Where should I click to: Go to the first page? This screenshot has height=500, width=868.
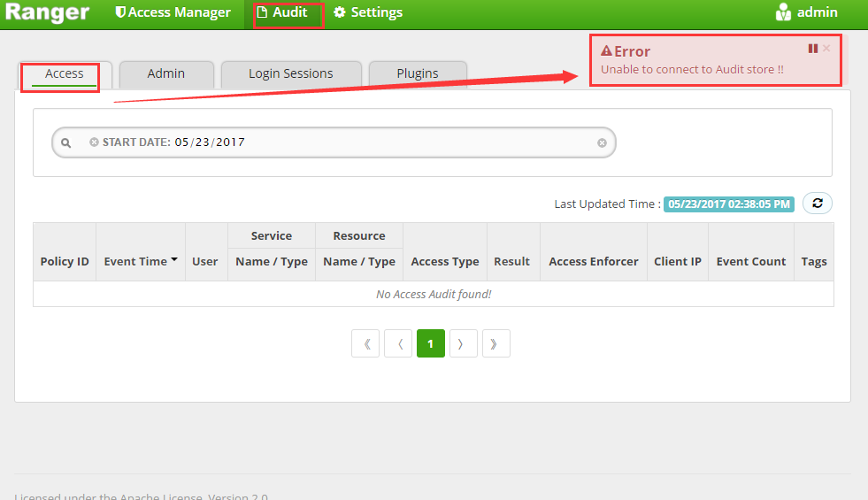365,343
